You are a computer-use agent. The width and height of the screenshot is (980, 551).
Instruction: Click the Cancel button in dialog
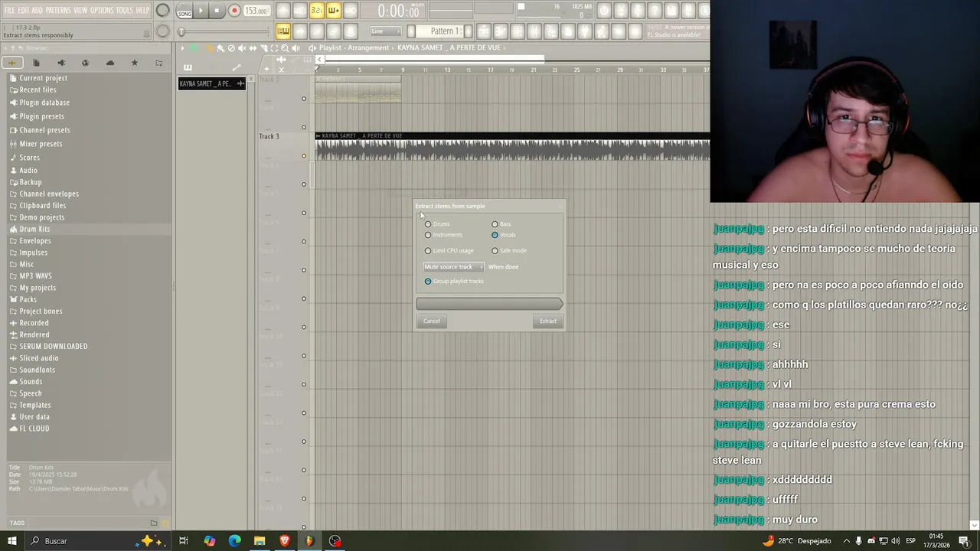(x=432, y=321)
